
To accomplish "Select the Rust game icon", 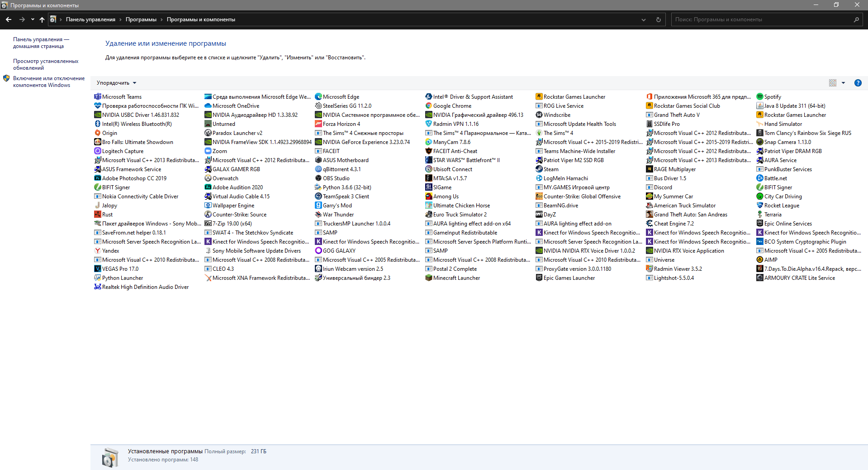I will click(x=98, y=214).
